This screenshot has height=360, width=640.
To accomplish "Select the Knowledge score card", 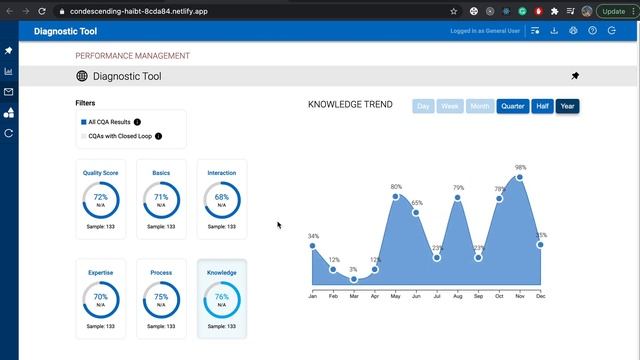I will 222,299.
